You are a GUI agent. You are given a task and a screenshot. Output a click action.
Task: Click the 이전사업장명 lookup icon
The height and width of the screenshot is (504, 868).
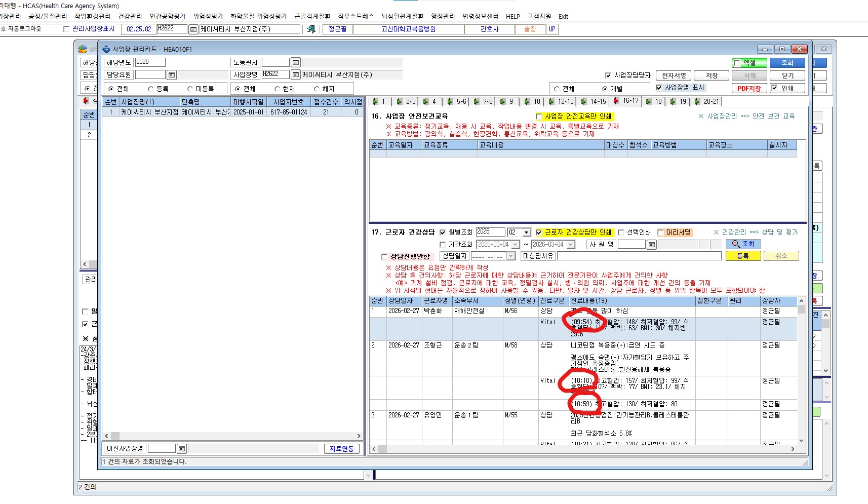(182, 449)
